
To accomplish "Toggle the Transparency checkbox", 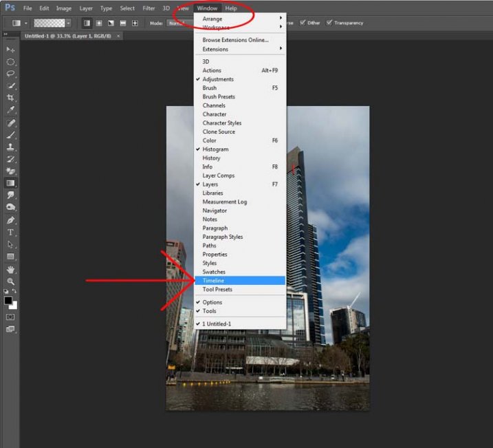I will pyautogui.click(x=328, y=23).
